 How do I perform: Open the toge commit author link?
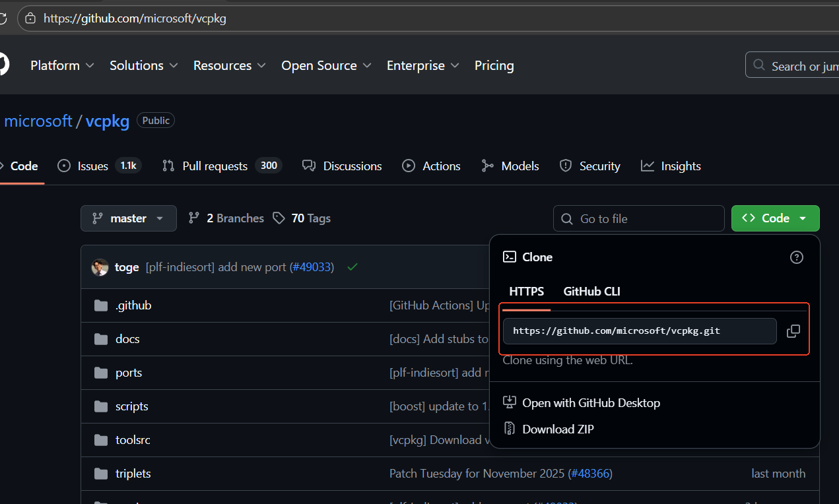pyautogui.click(x=127, y=267)
